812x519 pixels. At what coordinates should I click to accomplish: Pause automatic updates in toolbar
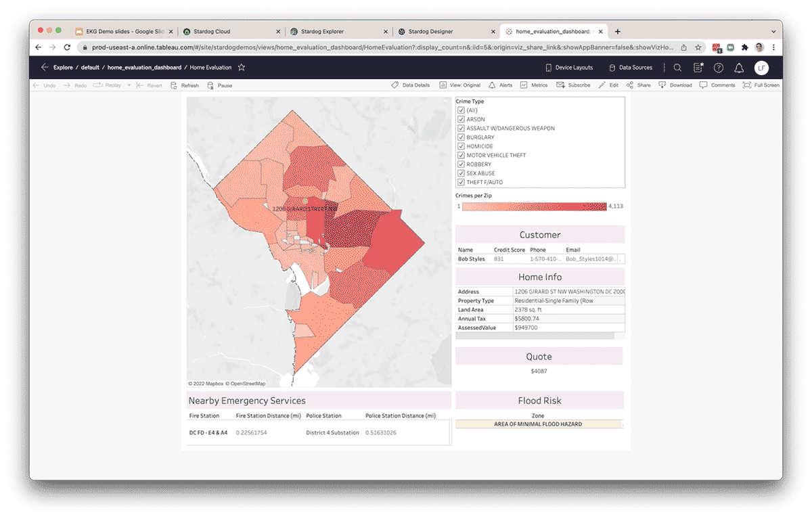(220, 85)
